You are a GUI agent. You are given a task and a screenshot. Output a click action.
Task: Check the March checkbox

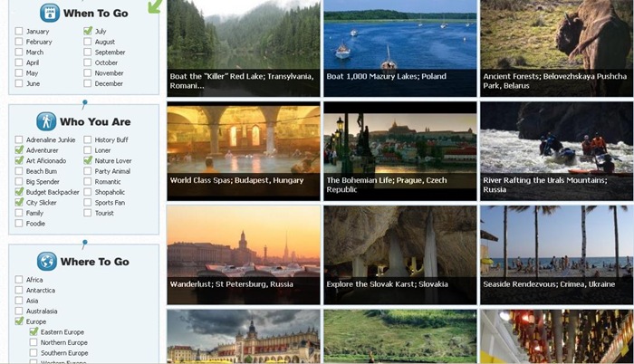pos(19,53)
